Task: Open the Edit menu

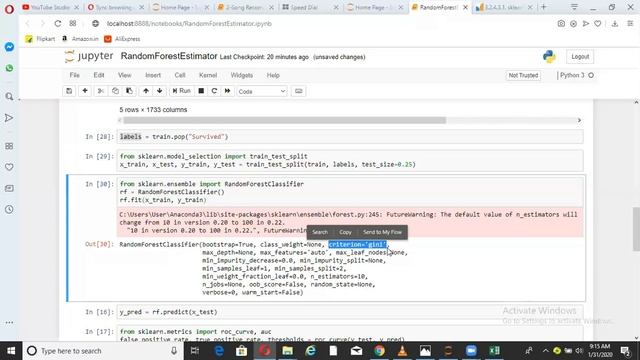Action: pyautogui.click(x=99, y=75)
